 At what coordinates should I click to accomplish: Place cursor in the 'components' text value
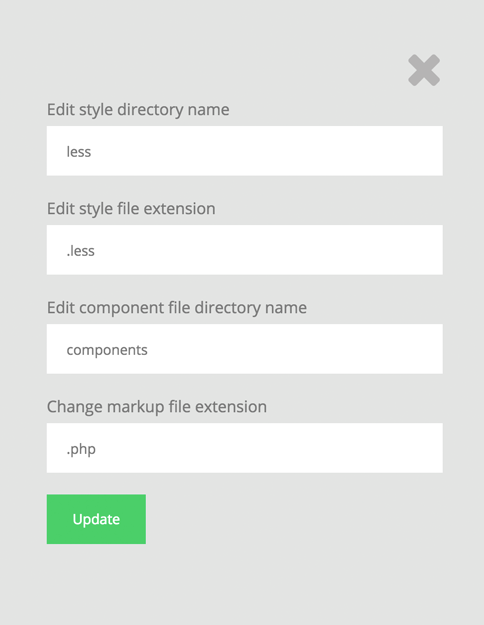click(107, 350)
